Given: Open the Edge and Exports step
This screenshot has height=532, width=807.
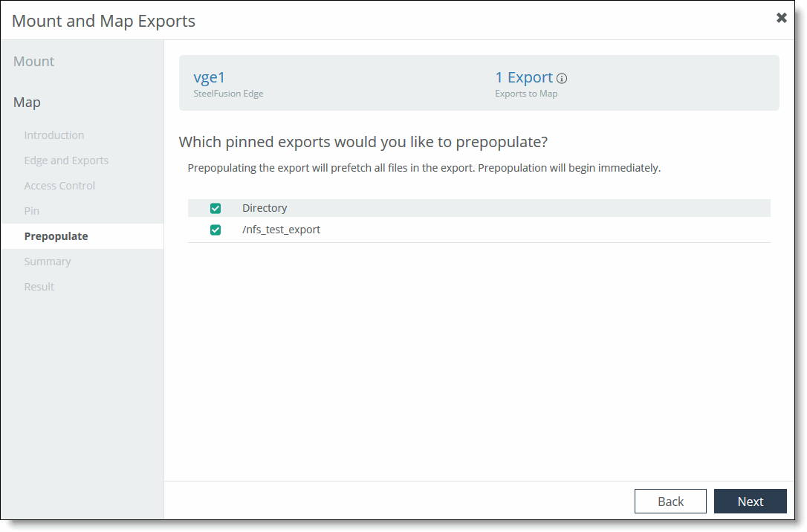Looking at the screenshot, I should 66,160.
